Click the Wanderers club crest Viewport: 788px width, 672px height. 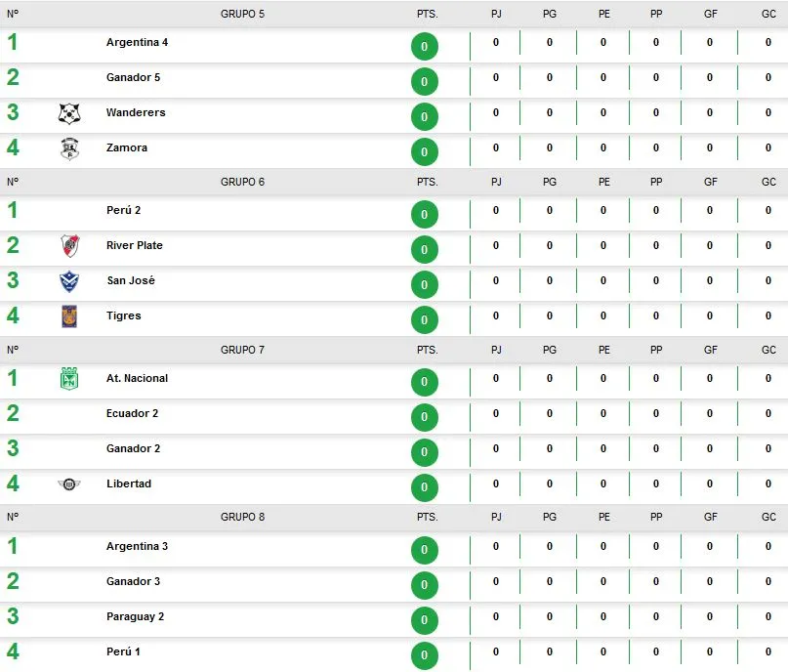(69, 114)
